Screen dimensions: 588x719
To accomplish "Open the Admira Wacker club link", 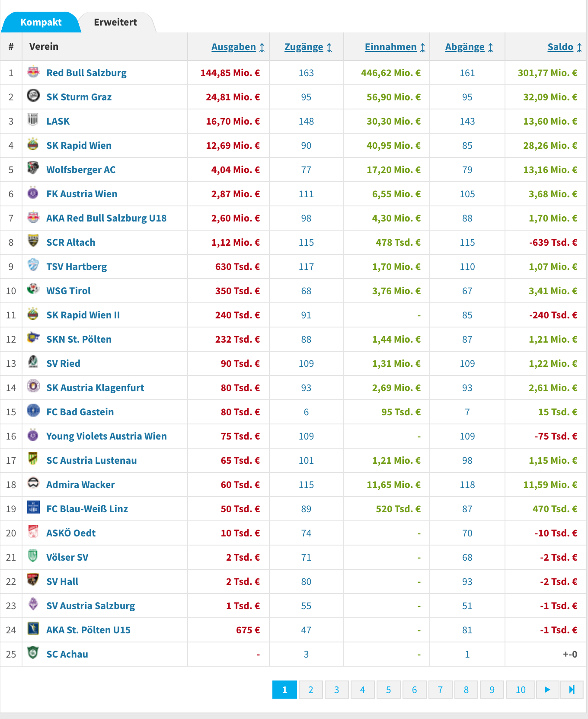I will pyautogui.click(x=80, y=485).
